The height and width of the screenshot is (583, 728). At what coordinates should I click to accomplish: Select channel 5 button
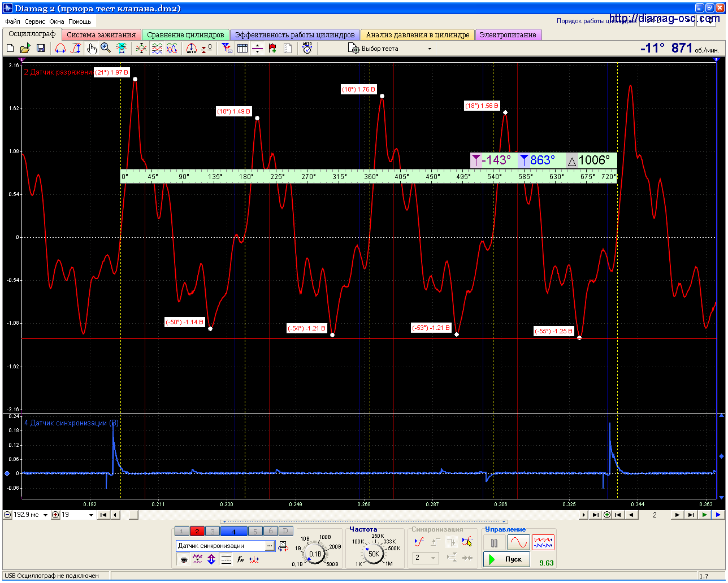(x=255, y=531)
